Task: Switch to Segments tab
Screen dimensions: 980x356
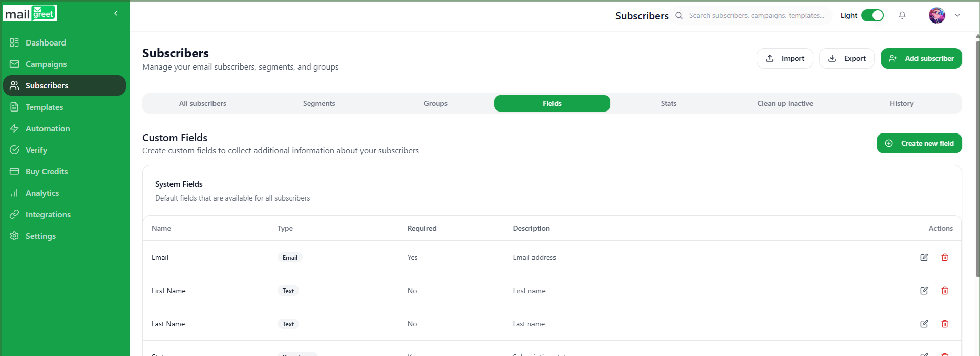Action: click(x=319, y=103)
